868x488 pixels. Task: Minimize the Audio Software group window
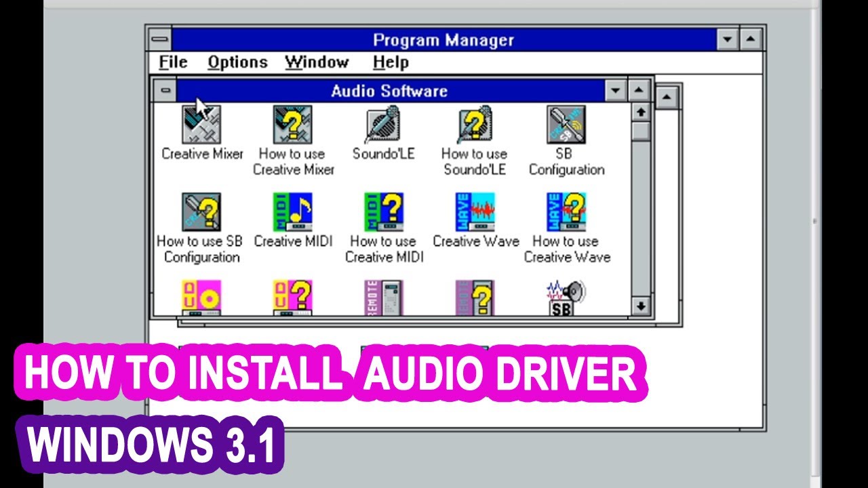click(616, 90)
